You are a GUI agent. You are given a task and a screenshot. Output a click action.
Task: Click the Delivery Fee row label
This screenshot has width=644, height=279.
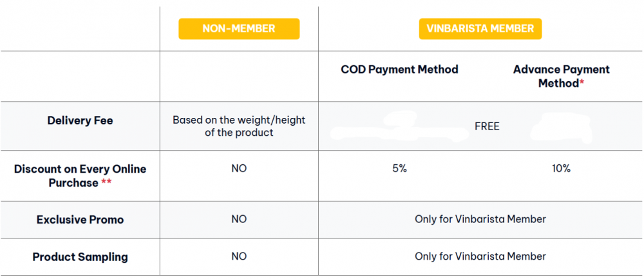coord(80,120)
